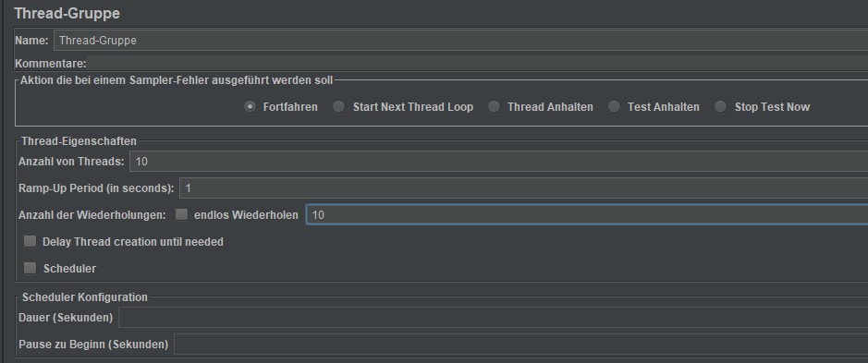Screen dimensions: 868x363
Task: Click the Ramp-Up Period input field
Action: pos(524,188)
